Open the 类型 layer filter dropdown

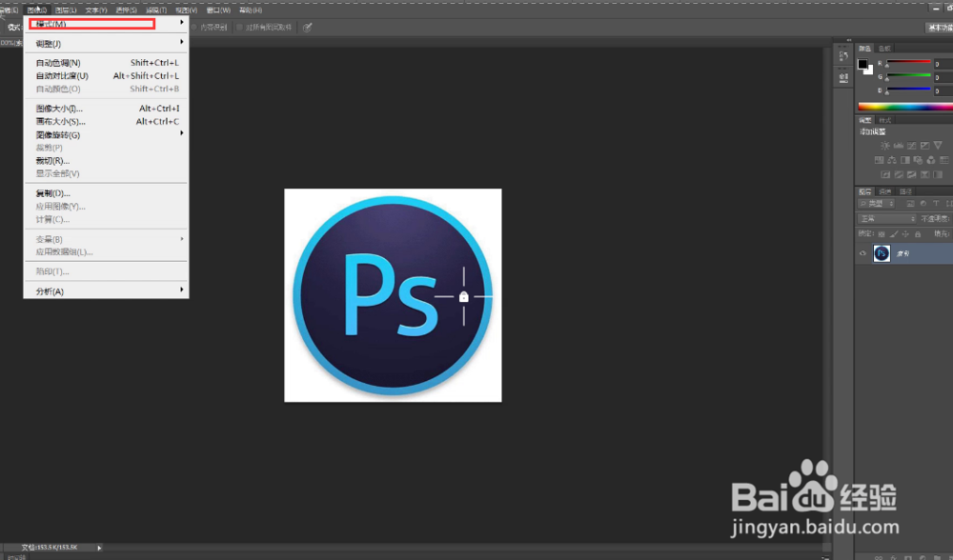click(x=875, y=202)
